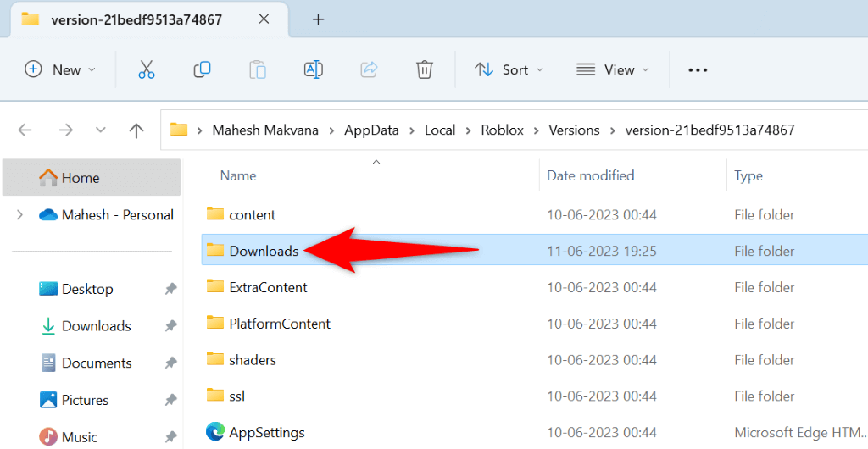Image resolution: width=868 pixels, height=449 pixels.
Task: Go up one folder level
Action: (x=136, y=130)
